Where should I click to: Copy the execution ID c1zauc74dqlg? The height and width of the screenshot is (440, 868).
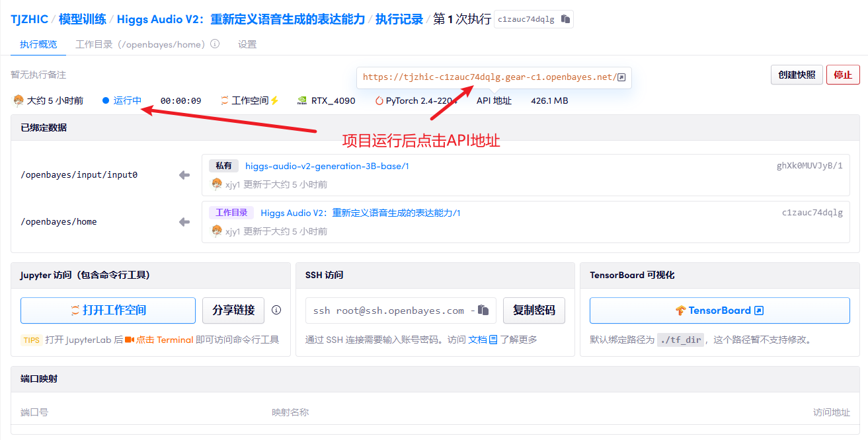tap(565, 19)
